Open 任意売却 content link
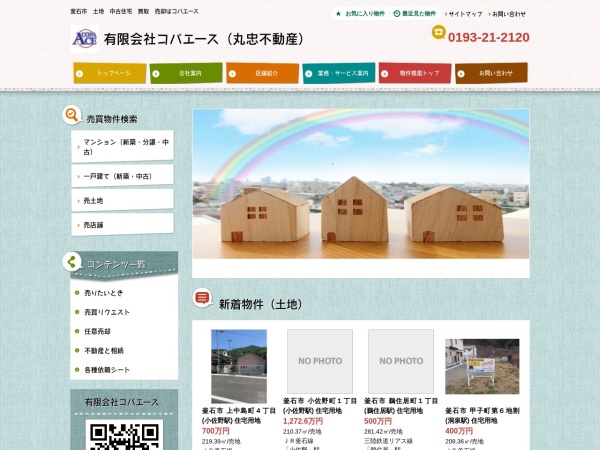Image resolution: width=600 pixels, height=450 pixels. [97, 331]
